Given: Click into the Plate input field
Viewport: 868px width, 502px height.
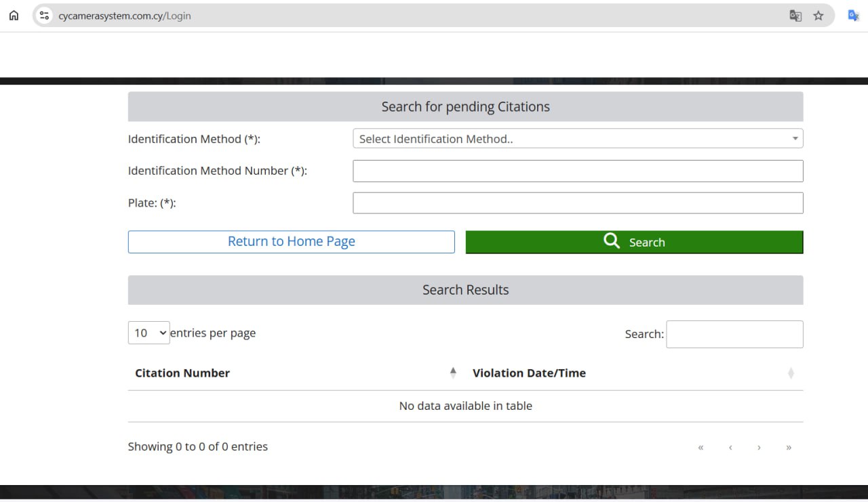Looking at the screenshot, I should pyautogui.click(x=578, y=203).
